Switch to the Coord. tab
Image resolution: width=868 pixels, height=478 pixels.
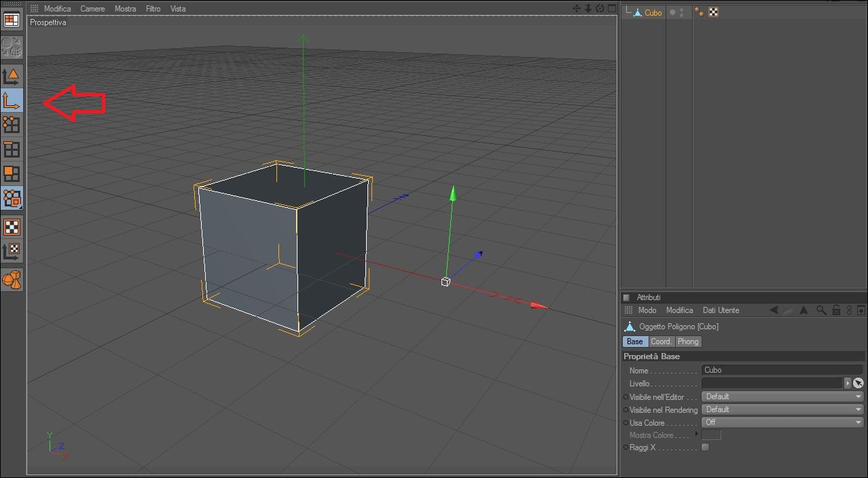(x=662, y=342)
